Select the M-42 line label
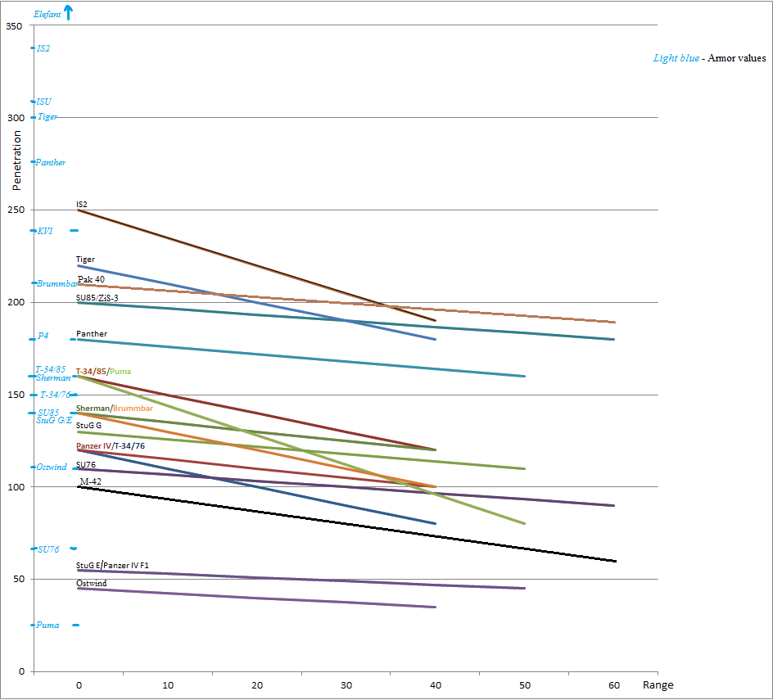Image resolution: width=773 pixels, height=700 pixels. [x=90, y=481]
